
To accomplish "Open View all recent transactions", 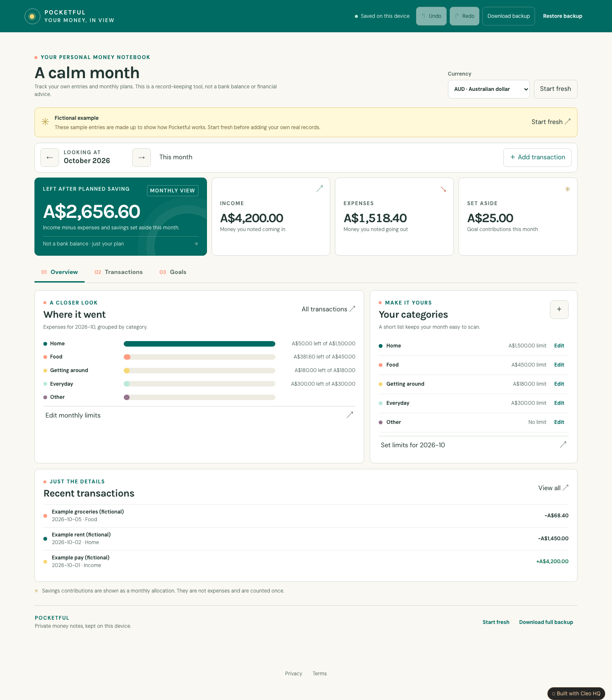I will (x=553, y=488).
